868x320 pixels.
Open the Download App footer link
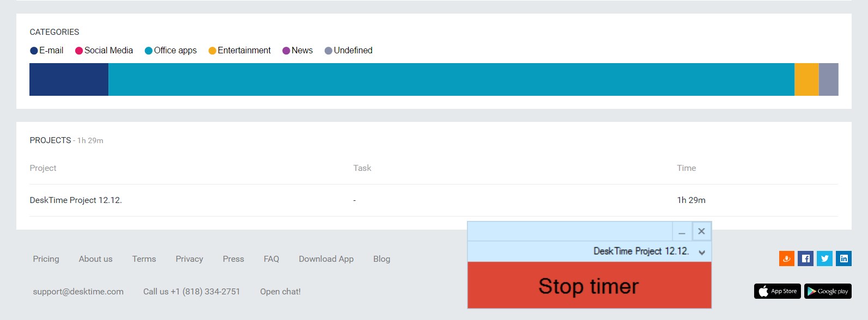click(x=326, y=259)
